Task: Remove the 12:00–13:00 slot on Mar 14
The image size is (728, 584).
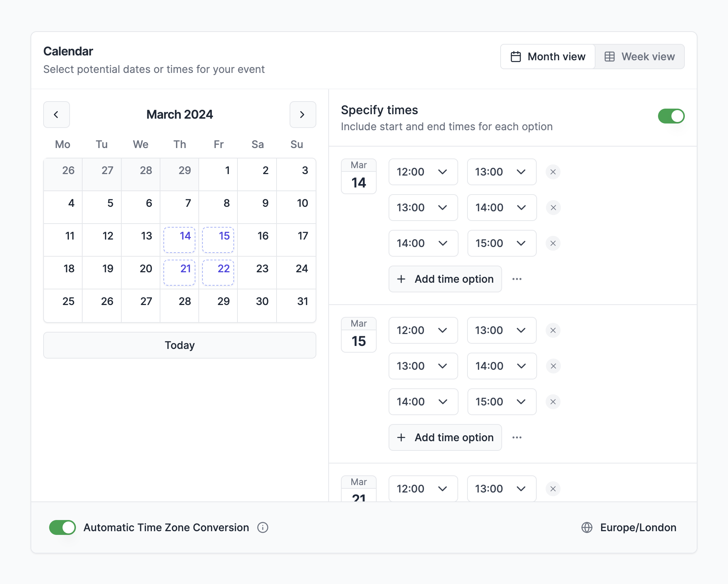Action: tap(553, 172)
